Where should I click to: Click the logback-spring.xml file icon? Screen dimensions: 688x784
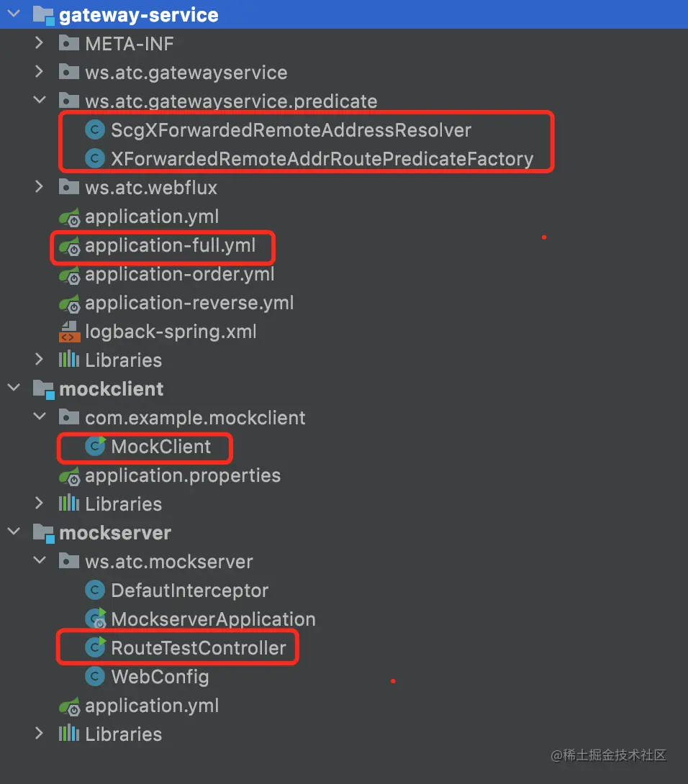69,332
